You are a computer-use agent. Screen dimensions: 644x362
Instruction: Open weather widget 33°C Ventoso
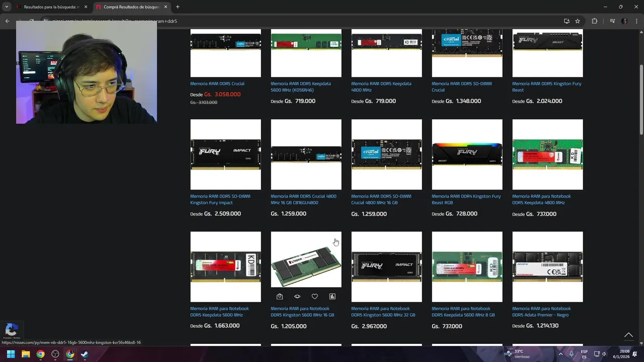point(518,354)
